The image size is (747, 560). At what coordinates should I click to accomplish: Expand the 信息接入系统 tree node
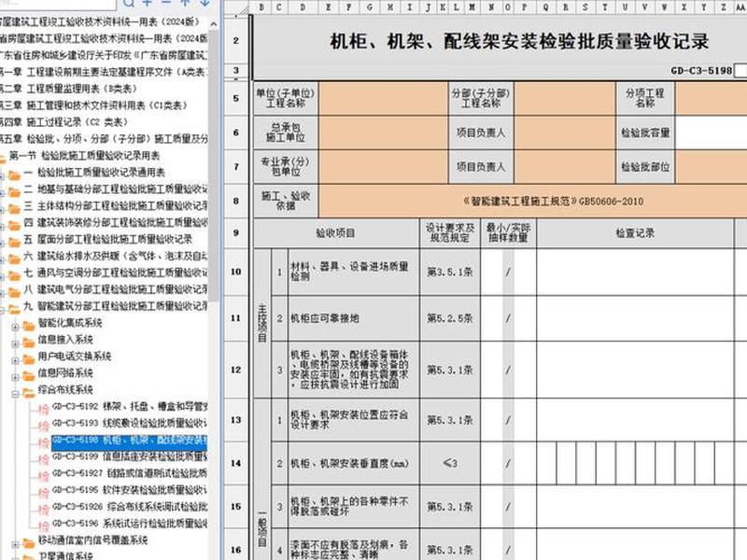pos(15,343)
